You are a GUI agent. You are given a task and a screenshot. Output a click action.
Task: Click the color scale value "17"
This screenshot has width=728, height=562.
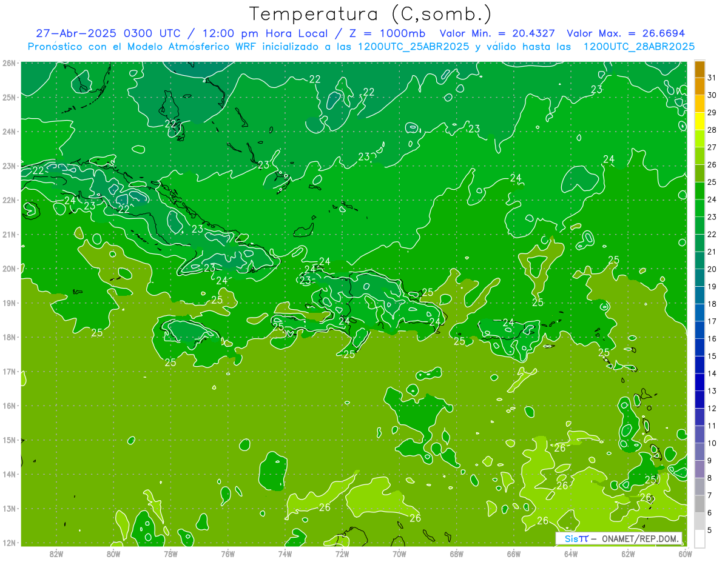712,321
